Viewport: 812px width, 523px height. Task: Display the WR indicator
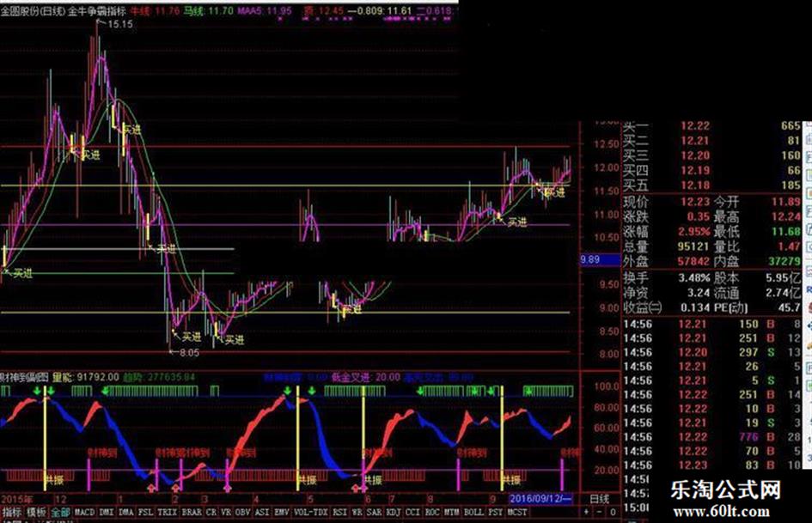pos(357,512)
